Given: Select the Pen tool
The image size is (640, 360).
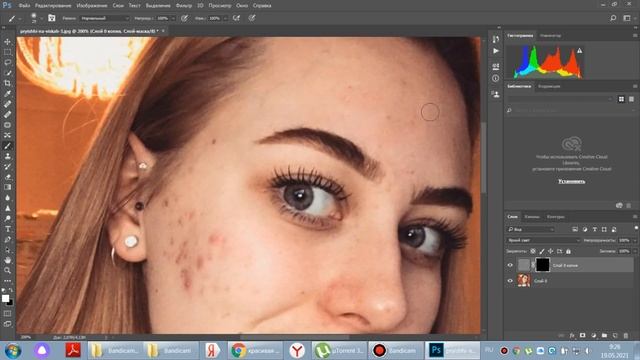Looking at the screenshot, I should [x=7, y=239].
